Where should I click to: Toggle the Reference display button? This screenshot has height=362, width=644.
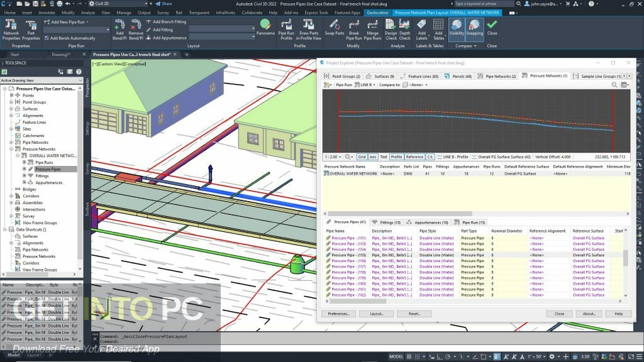tap(414, 156)
